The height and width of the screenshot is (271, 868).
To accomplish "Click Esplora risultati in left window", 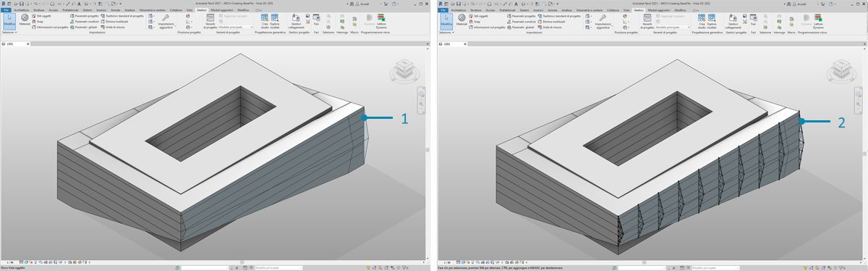I will [x=275, y=22].
